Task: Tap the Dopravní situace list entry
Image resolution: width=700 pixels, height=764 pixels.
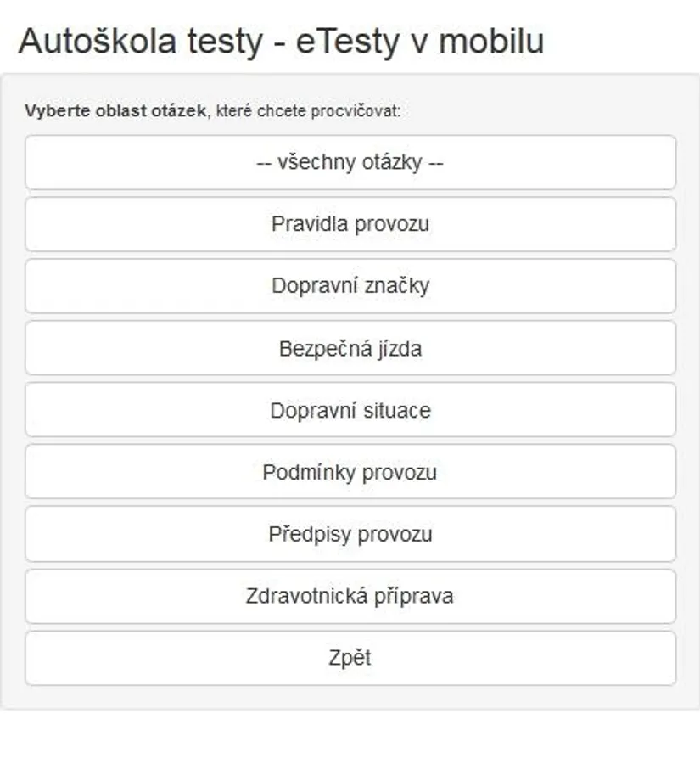Action: click(x=350, y=410)
